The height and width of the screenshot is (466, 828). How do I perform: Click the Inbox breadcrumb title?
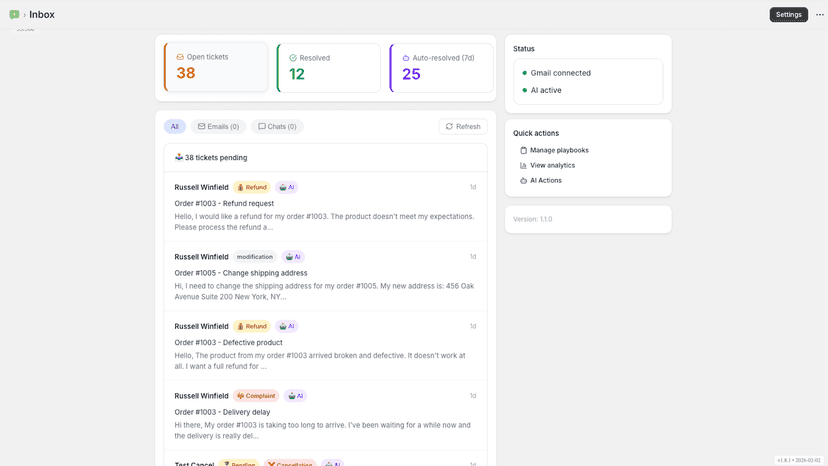(x=42, y=15)
